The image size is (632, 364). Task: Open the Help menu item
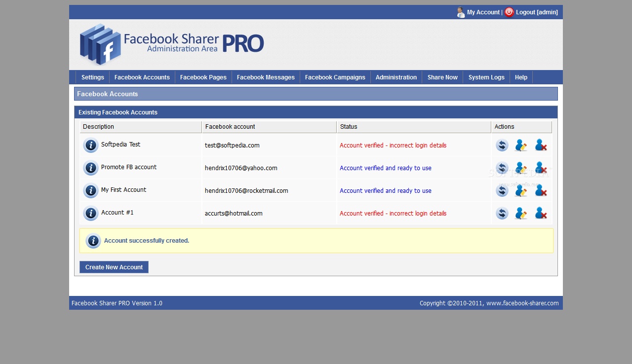click(x=521, y=77)
